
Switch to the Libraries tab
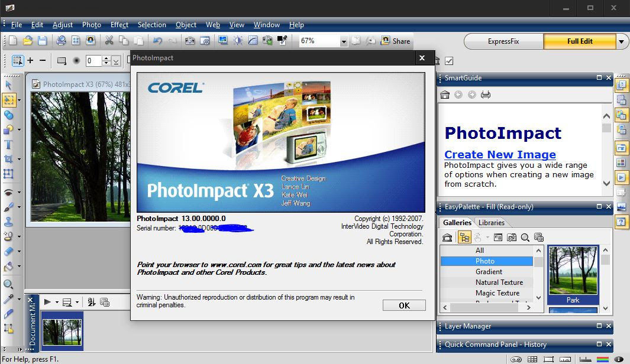click(492, 222)
